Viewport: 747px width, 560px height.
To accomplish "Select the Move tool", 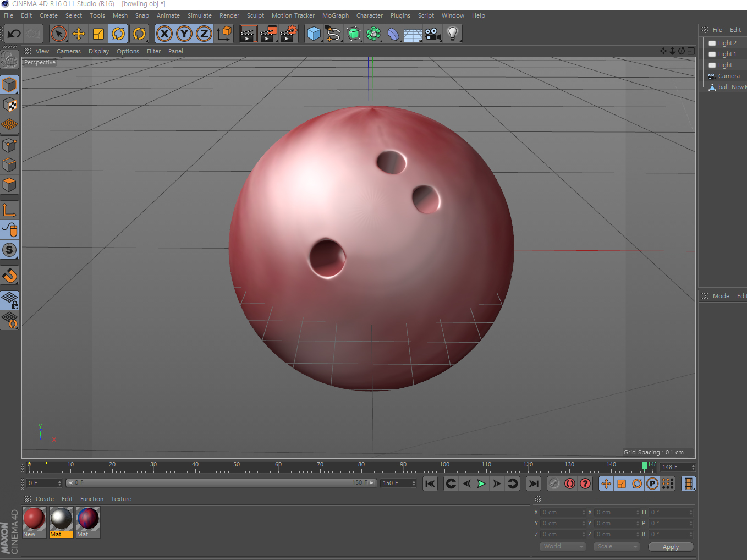I will (x=79, y=34).
